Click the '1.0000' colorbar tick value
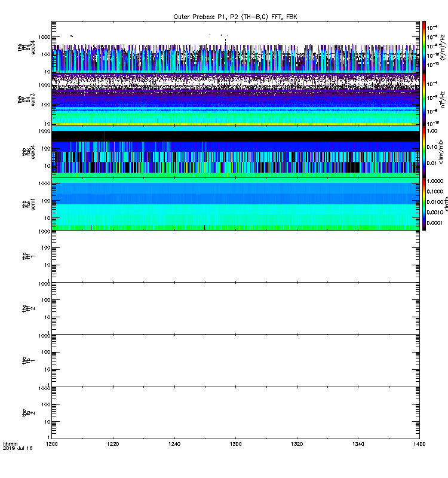The height and width of the screenshot is (478, 448). tap(435, 181)
